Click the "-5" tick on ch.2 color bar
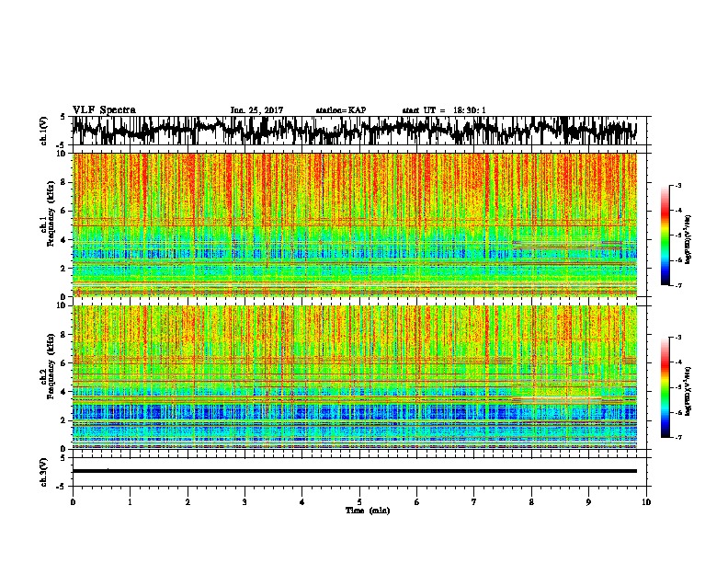Image resolution: width=728 pixels, height=563 pixels. [x=678, y=387]
